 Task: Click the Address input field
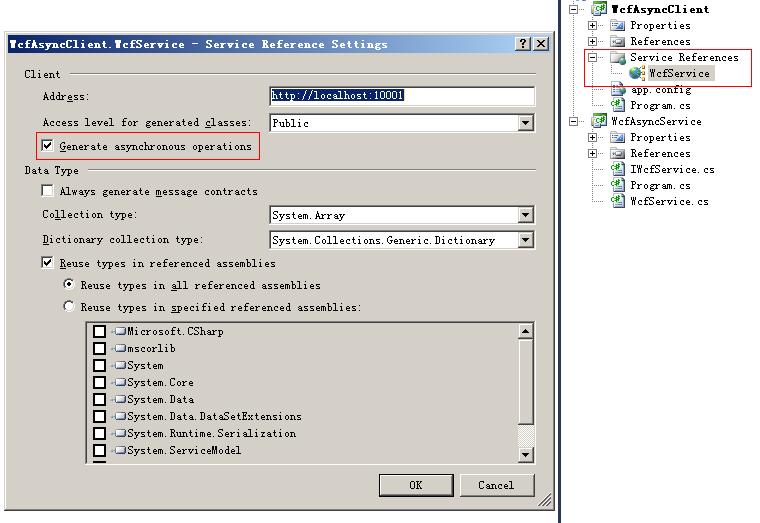click(x=402, y=95)
